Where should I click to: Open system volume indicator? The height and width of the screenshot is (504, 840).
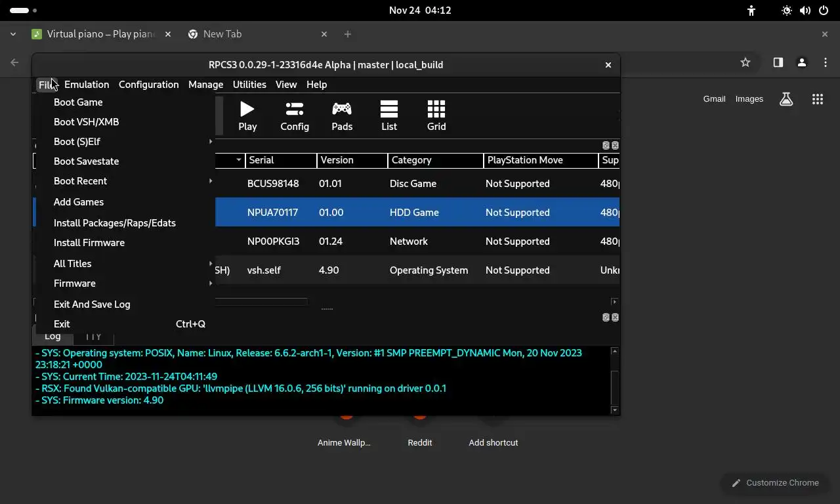coord(805,10)
